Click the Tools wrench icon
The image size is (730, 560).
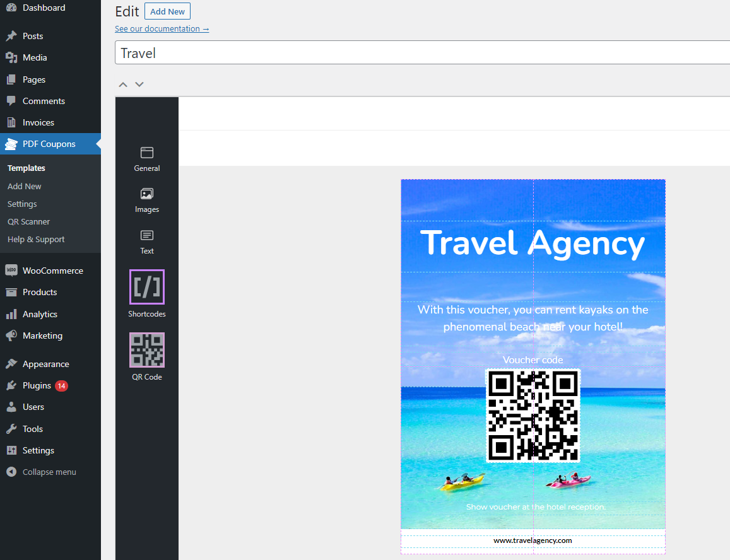(x=11, y=429)
